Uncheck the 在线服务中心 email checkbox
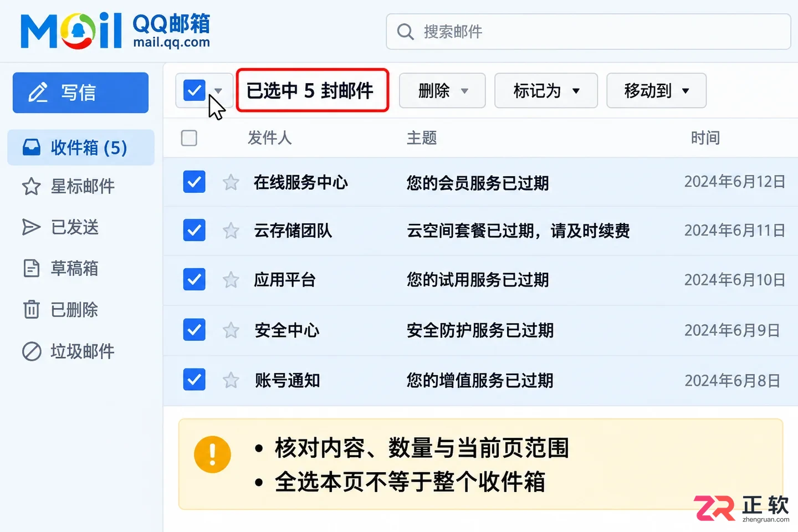 click(194, 182)
